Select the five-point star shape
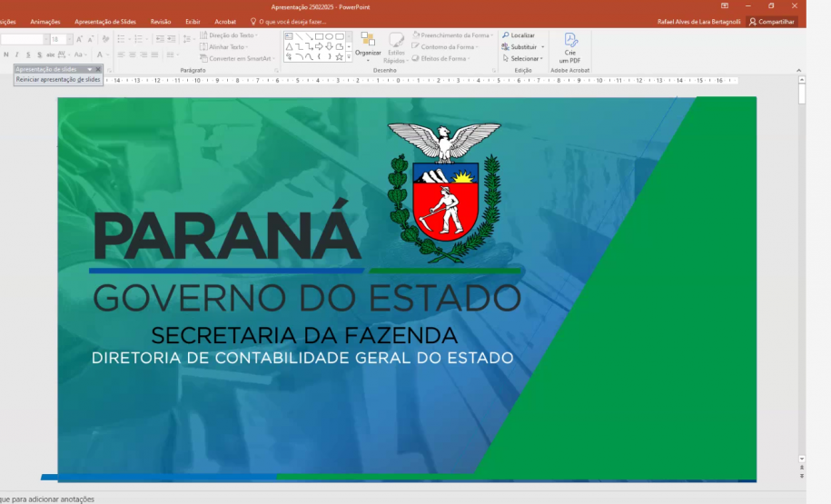 tap(339, 56)
